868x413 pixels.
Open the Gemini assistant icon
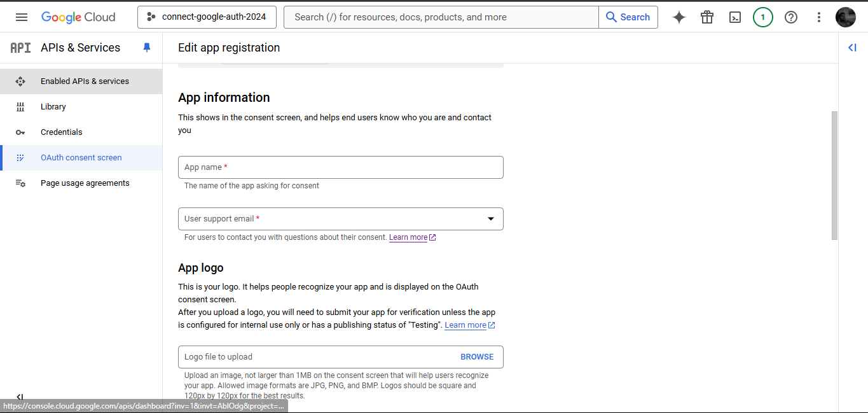click(x=679, y=17)
